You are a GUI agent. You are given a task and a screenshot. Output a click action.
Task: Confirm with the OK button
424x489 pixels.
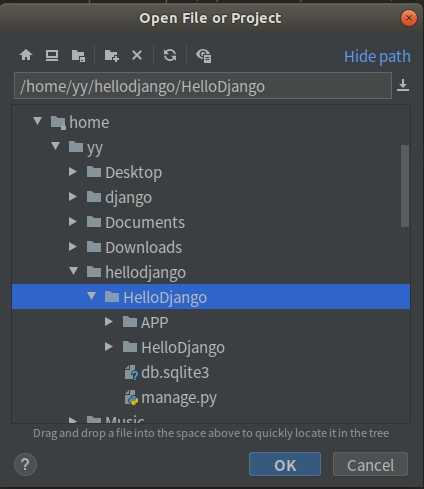[x=285, y=464]
